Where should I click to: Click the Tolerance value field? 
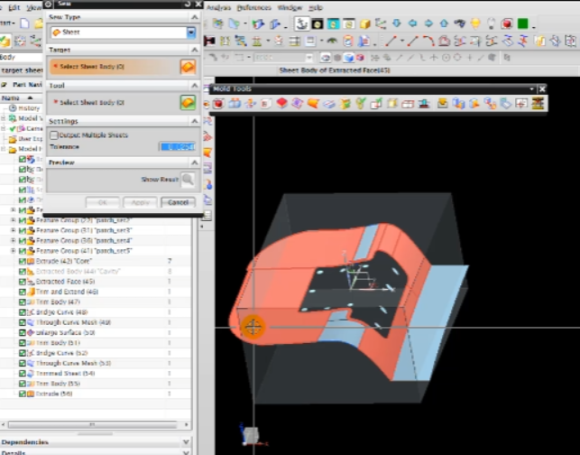pyautogui.click(x=177, y=147)
